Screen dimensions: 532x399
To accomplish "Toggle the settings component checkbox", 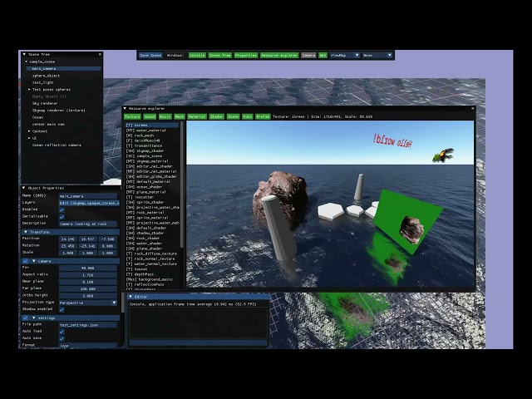I will [26, 318].
